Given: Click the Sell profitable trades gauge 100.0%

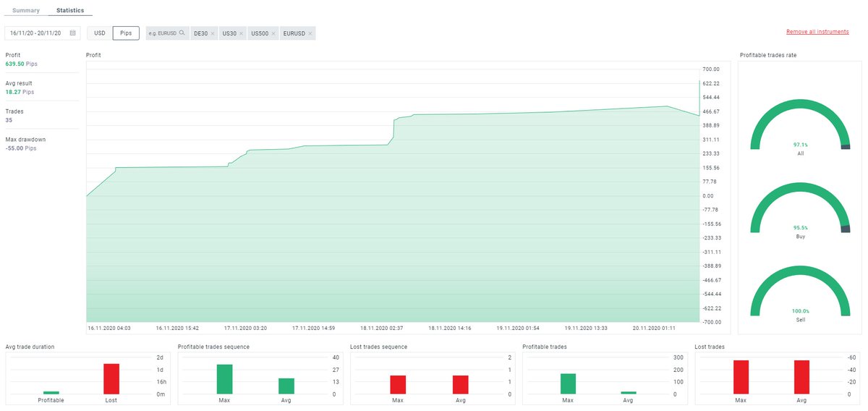Looking at the screenshot, I should click(801, 291).
